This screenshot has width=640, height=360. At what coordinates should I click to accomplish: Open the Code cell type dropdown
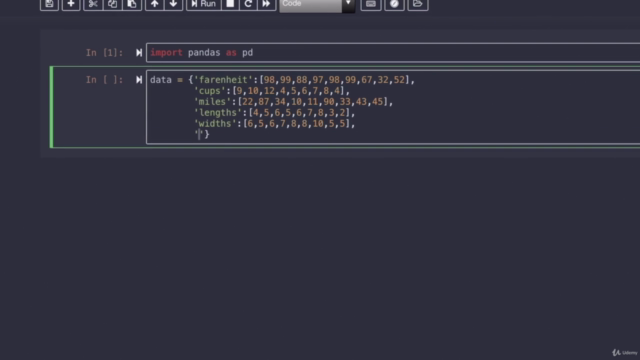point(317,5)
